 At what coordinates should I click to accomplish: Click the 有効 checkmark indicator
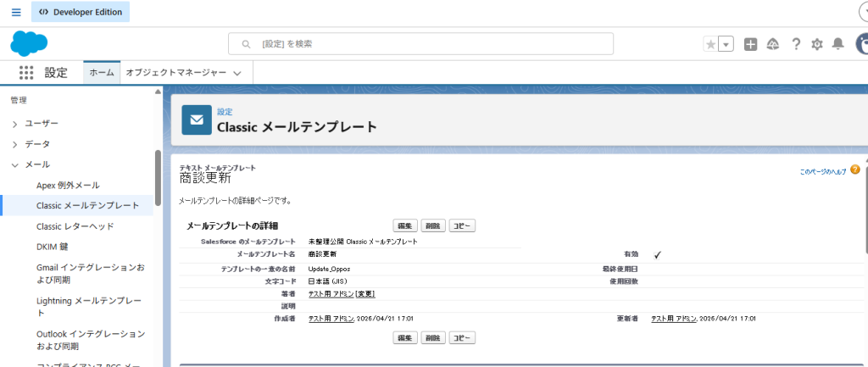[657, 254]
